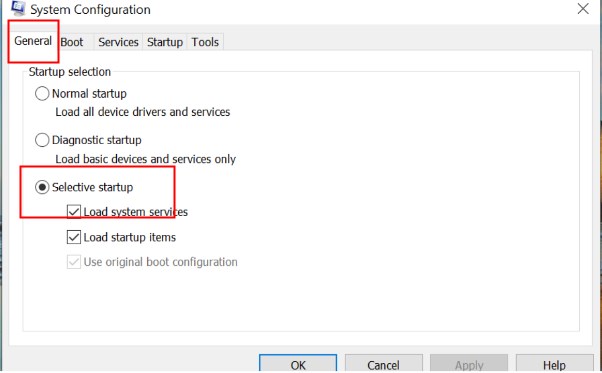Click the Cancel button
The image size is (602, 373).
[x=384, y=363]
